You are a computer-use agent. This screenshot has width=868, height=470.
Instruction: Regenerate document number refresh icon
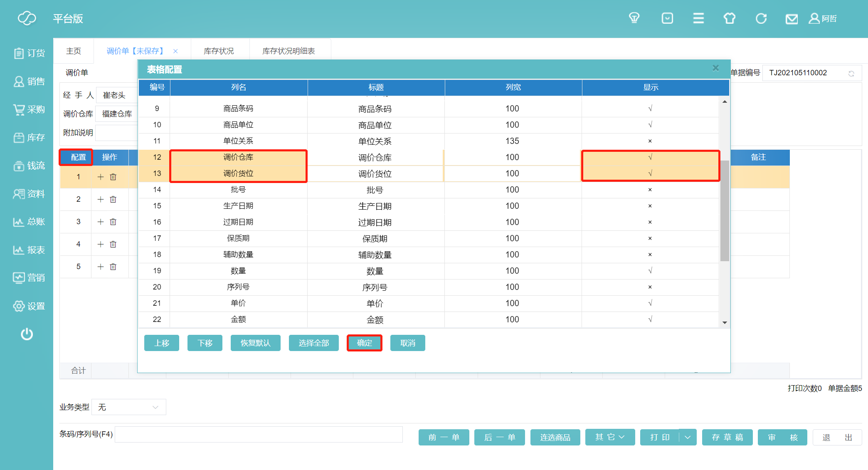pyautogui.click(x=851, y=74)
